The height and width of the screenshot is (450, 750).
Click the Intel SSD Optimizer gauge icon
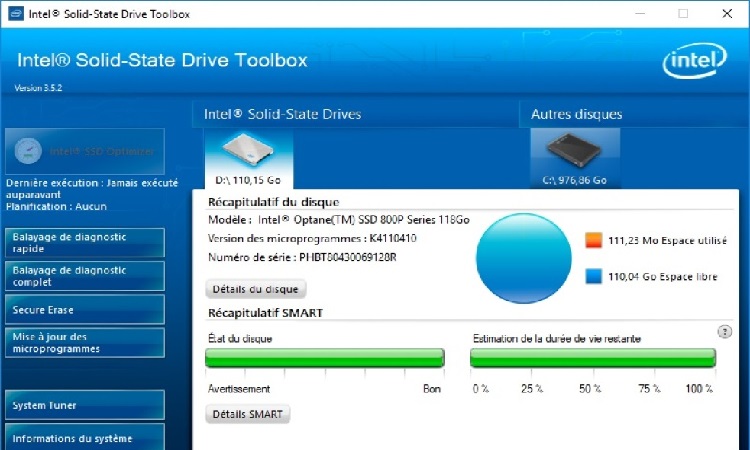click(28, 151)
